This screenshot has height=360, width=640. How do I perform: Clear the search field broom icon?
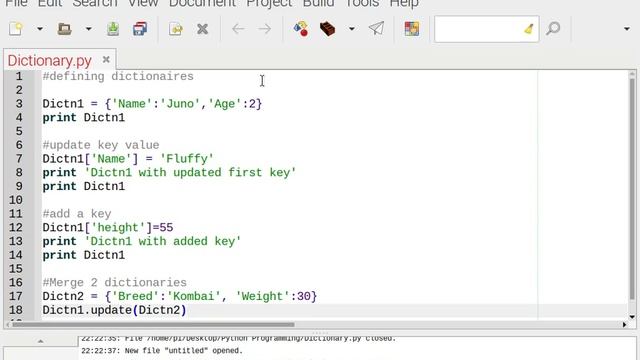click(x=529, y=29)
